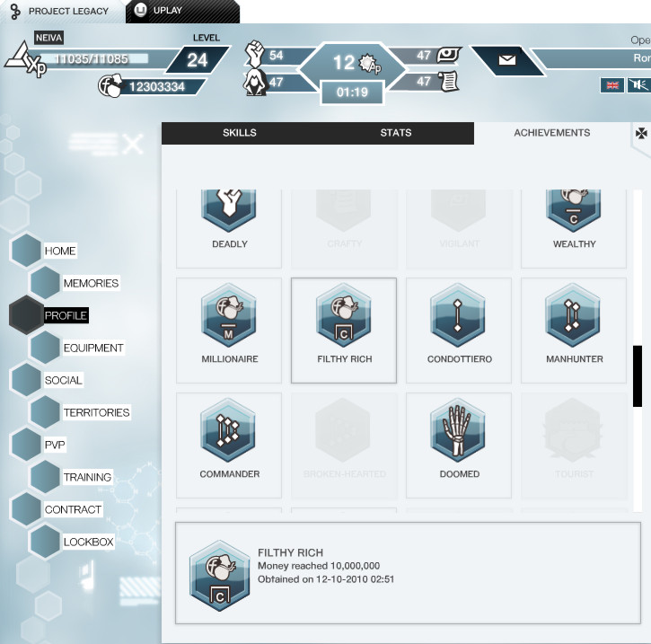The image size is (651, 644).
Task: Click the hexagon beside Home
Action: (26, 251)
